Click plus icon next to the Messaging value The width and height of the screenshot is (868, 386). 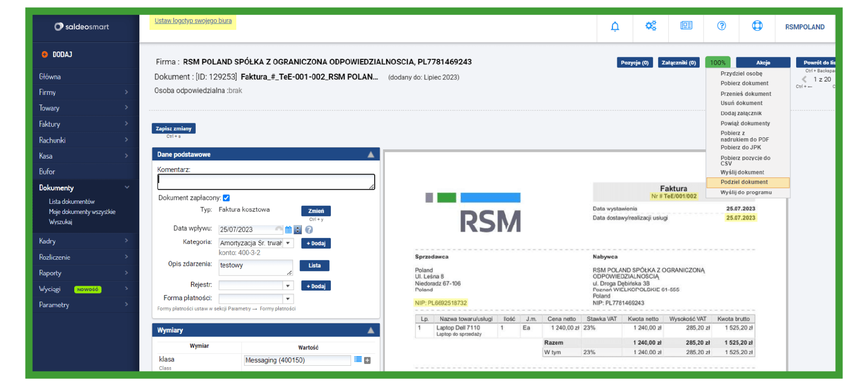point(367,360)
